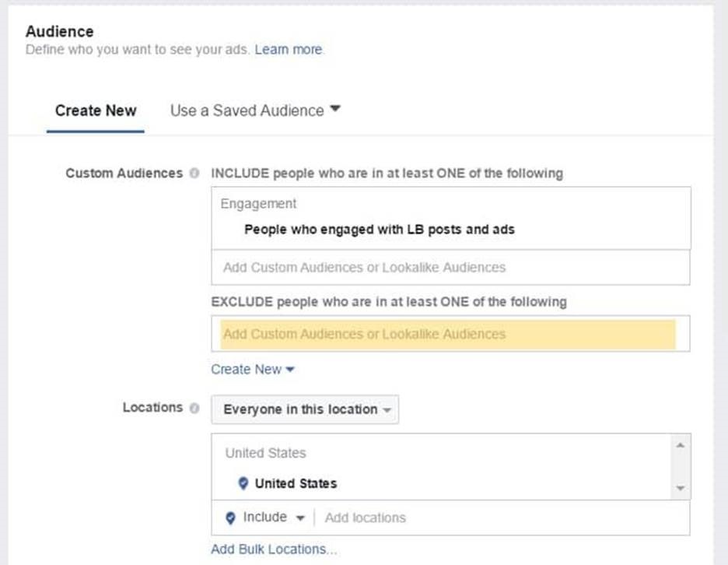Click the Locations info icon

(194, 408)
